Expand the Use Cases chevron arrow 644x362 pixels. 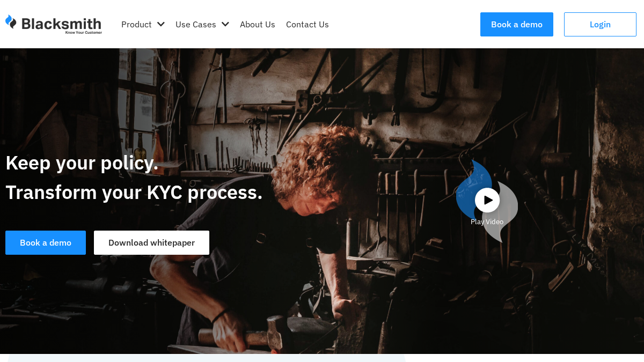[x=225, y=24]
